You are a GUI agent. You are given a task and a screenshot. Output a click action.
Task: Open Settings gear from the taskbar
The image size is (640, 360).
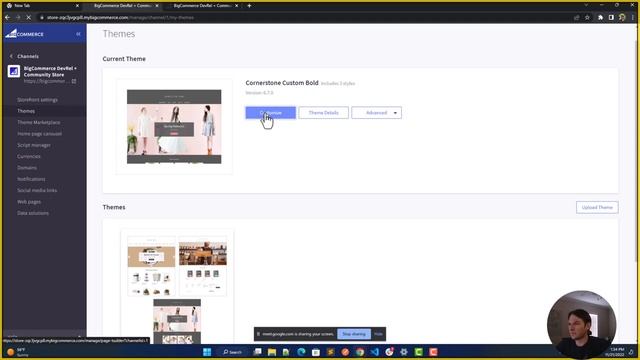(x=404, y=352)
